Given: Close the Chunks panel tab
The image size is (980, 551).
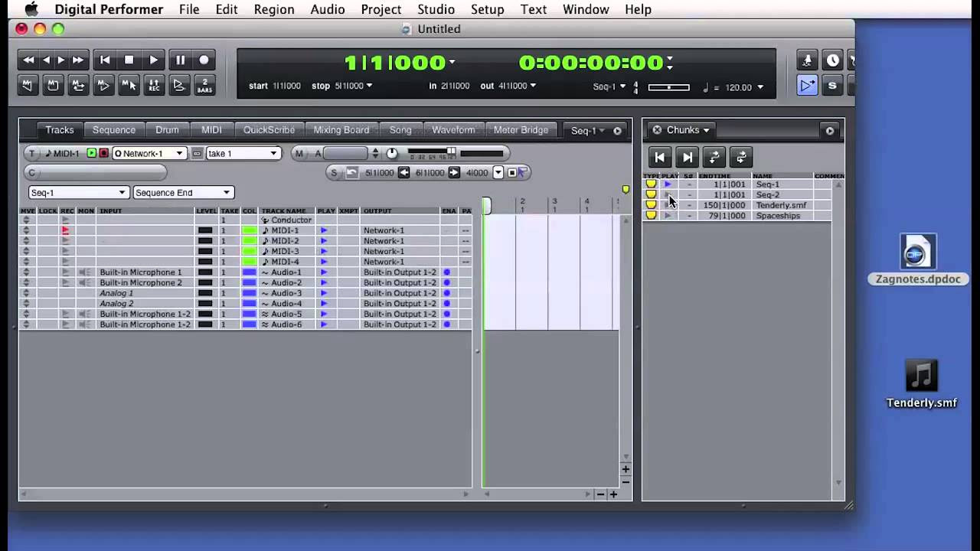Looking at the screenshot, I should tap(657, 130).
